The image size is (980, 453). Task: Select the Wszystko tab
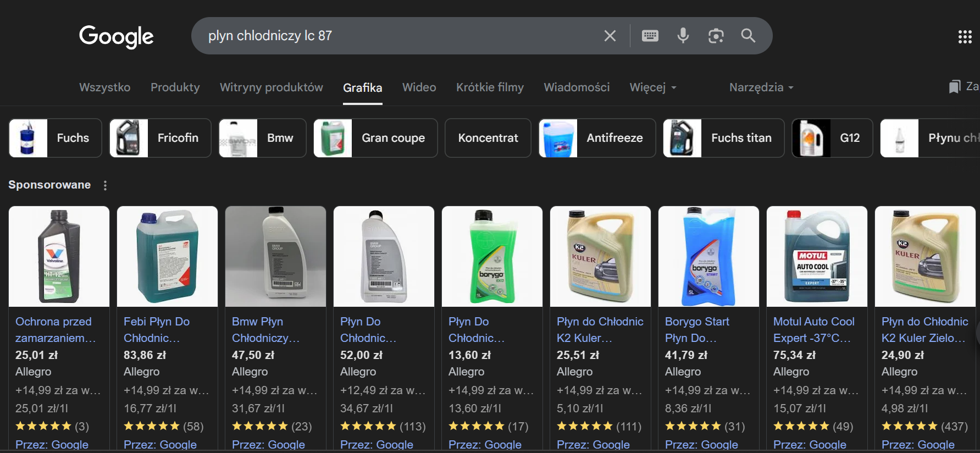(105, 87)
